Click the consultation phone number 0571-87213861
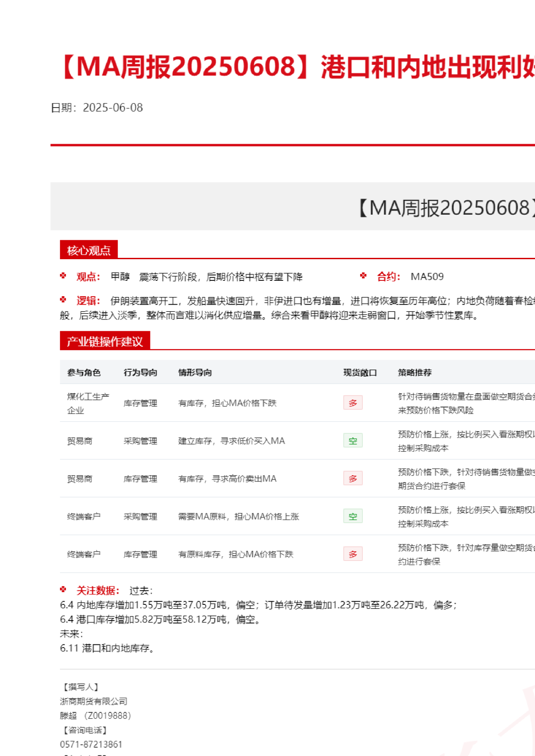The width and height of the screenshot is (535, 756). (91, 744)
